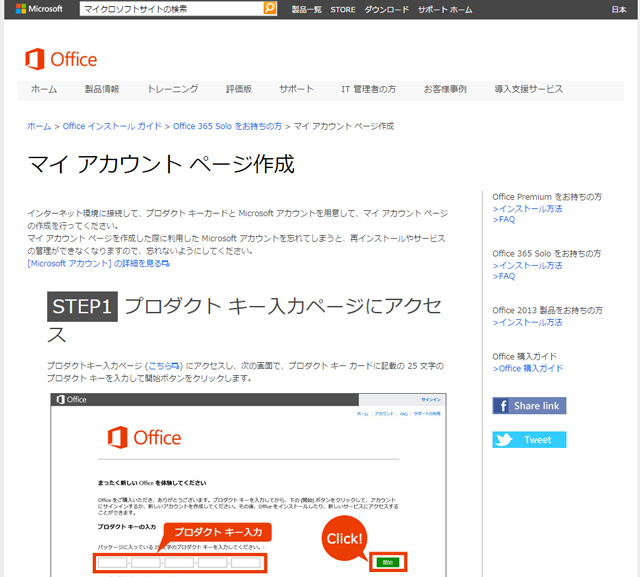Click the Office 365 Solo をお持ちの方 breadcrumb

click(x=227, y=126)
